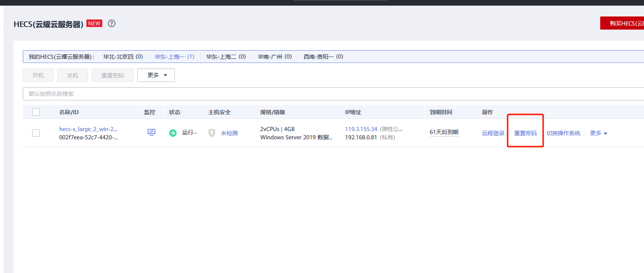
Task: Click the 关机 button
Action: (x=73, y=75)
